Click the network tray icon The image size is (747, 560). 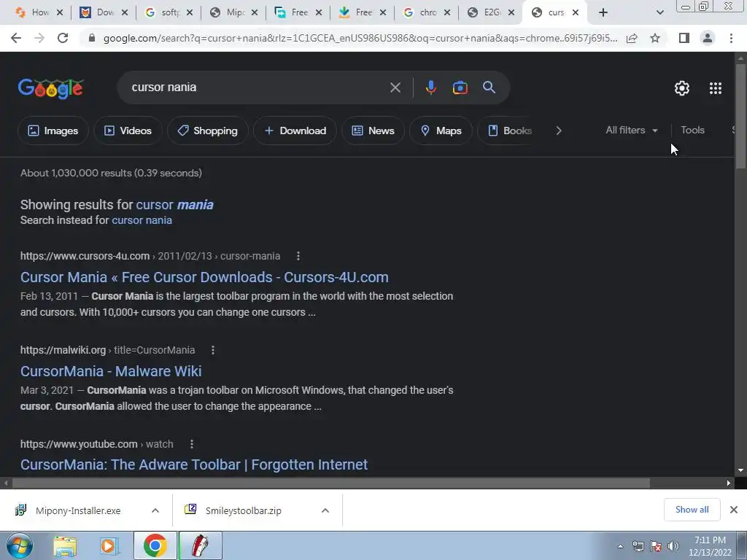(638, 546)
